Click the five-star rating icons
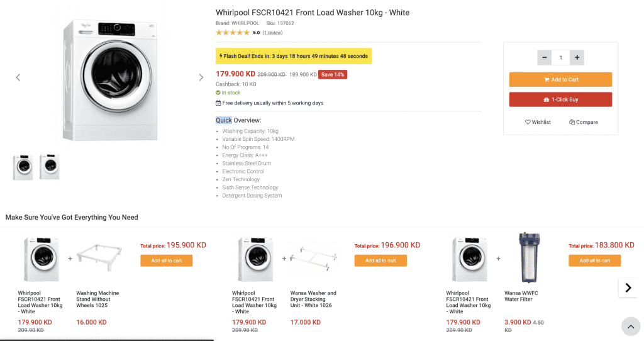Screen dimensions: 644x341 [233, 33]
